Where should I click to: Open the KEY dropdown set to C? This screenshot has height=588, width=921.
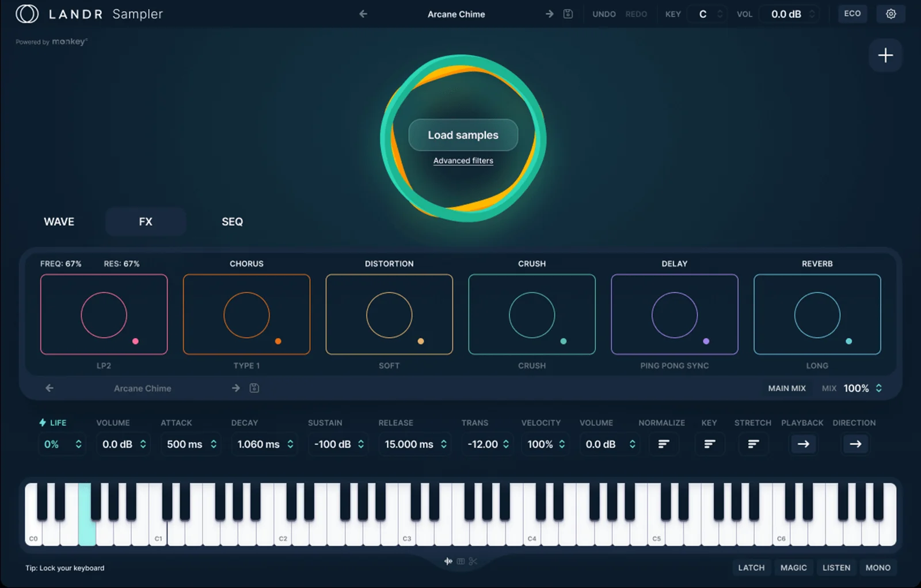(x=707, y=13)
